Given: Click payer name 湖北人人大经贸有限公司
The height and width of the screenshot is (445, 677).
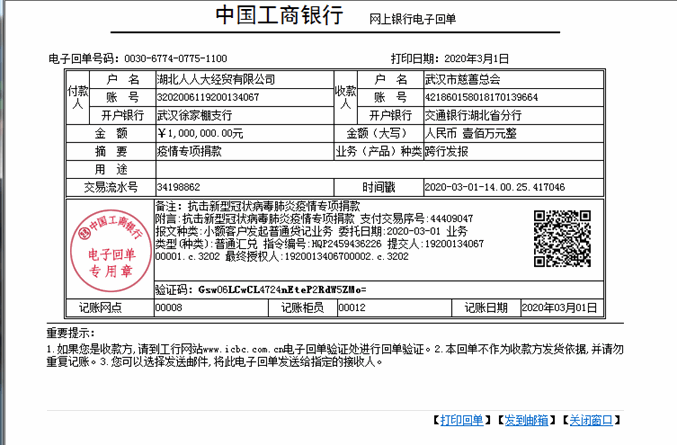Looking at the screenshot, I should [216, 79].
